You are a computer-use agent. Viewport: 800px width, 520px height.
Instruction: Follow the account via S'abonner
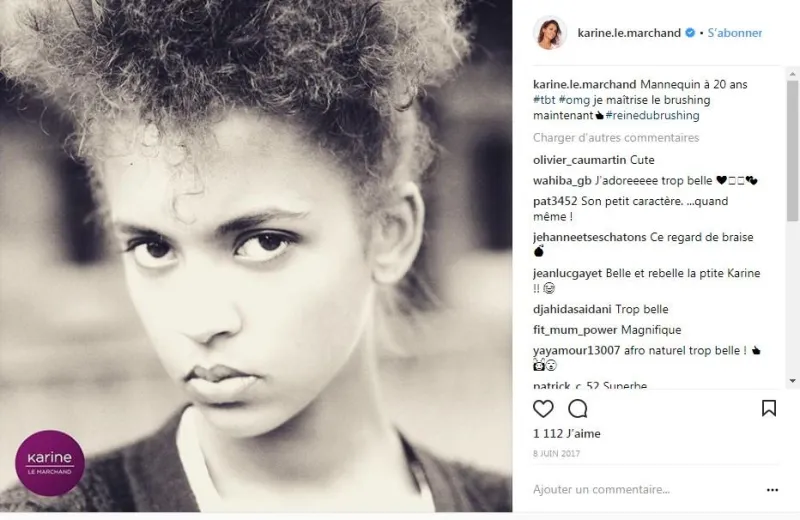pos(734,33)
